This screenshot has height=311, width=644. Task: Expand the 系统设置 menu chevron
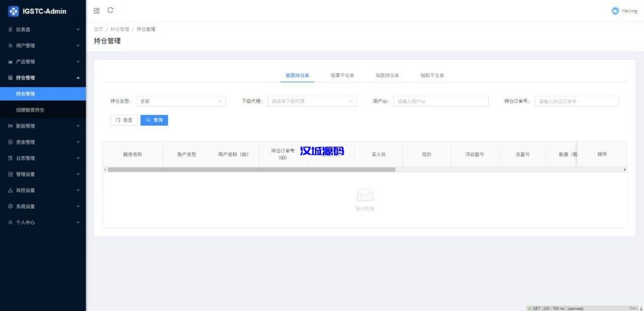[78, 206]
